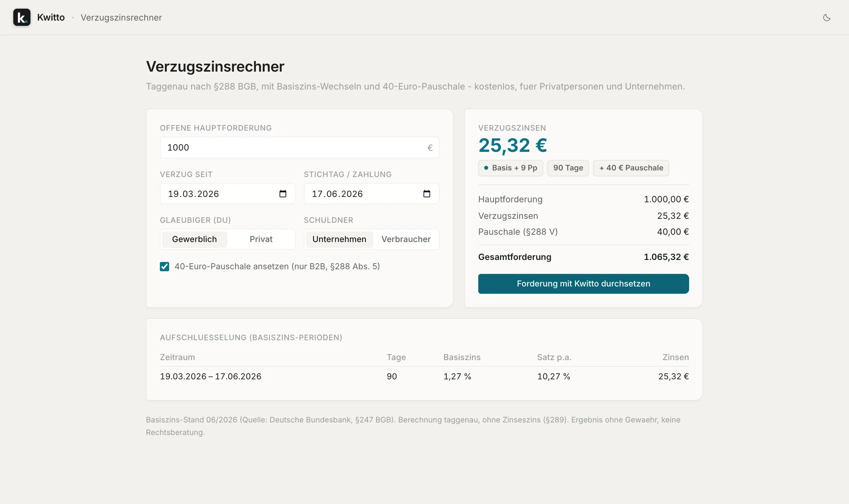
Task: Click the Kwitto logo icon
Action: 22,17
